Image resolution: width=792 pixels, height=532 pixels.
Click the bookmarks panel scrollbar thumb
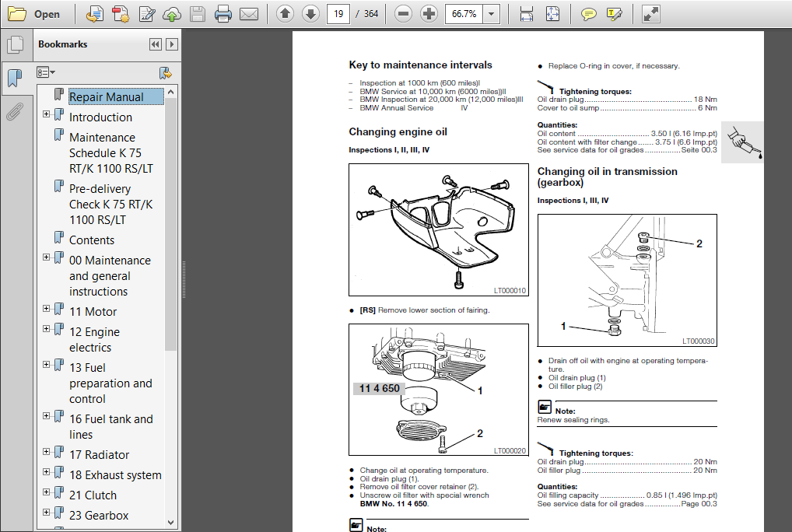pyautogui.click(x=170, y=225)
